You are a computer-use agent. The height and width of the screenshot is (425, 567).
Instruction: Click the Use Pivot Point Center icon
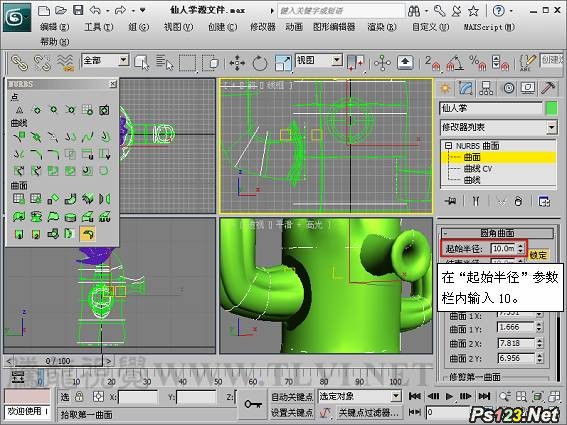pos(355,63)
